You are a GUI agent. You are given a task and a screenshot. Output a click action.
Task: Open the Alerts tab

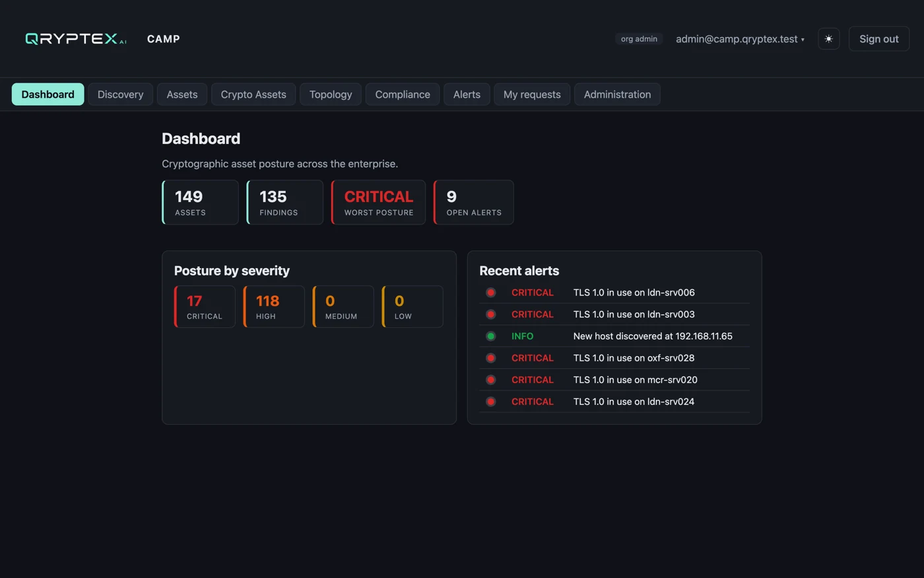click(x=467, y=94)
